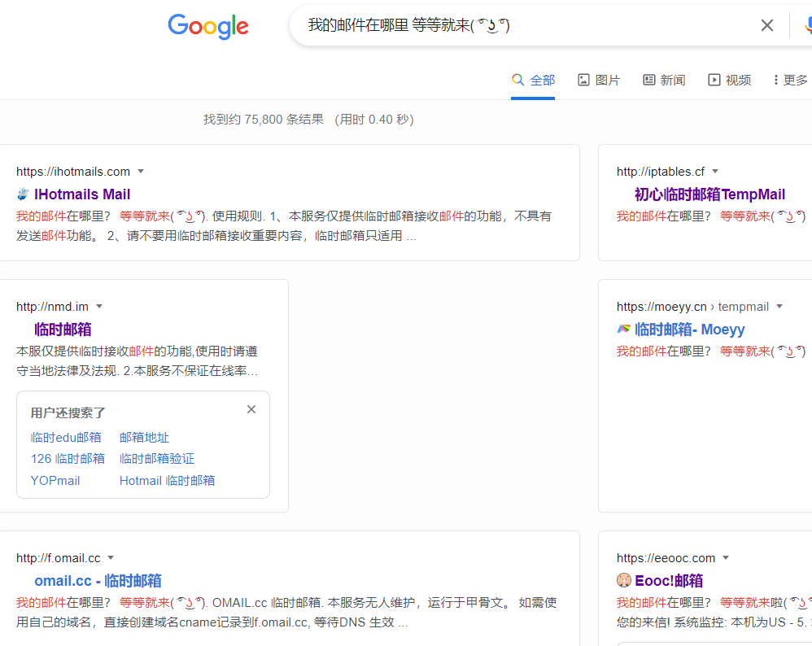Open the 临时邮箱 nmd.im result
The image size is (812, 646).
(63, 330)
